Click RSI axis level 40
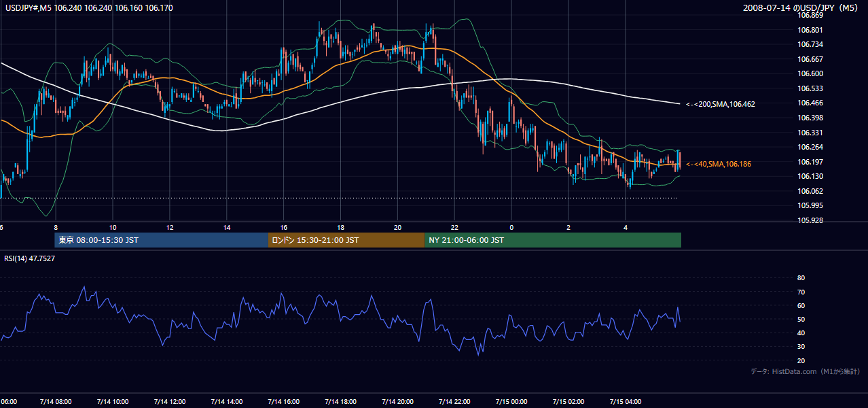 801,333
